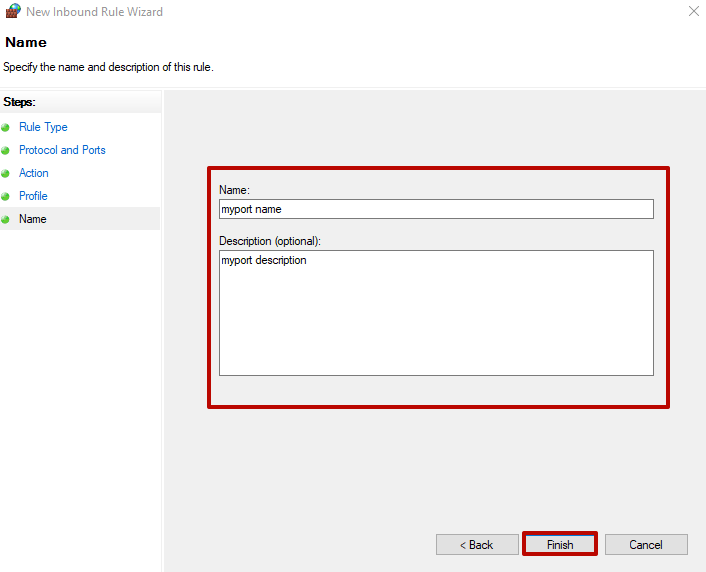Click the 'Name:' field label
This screenshot has width=706, height=572.
[x=234, y=190]
